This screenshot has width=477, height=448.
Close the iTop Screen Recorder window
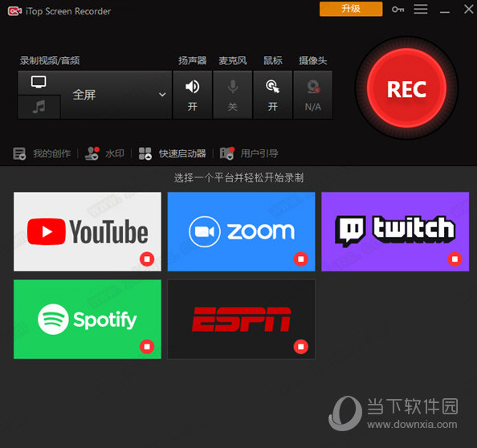[468, 9]
